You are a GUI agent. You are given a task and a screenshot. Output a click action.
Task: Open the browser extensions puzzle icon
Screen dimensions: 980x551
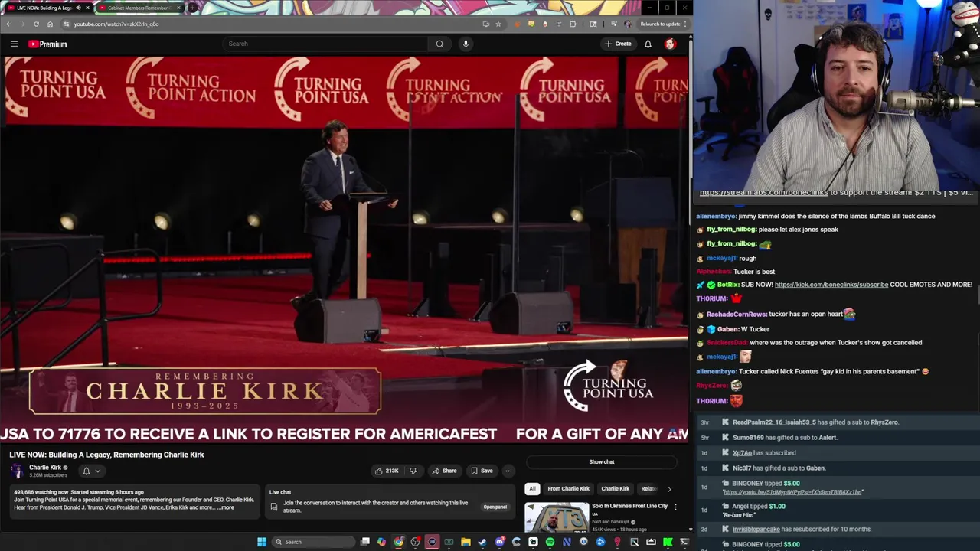[573, 24]
